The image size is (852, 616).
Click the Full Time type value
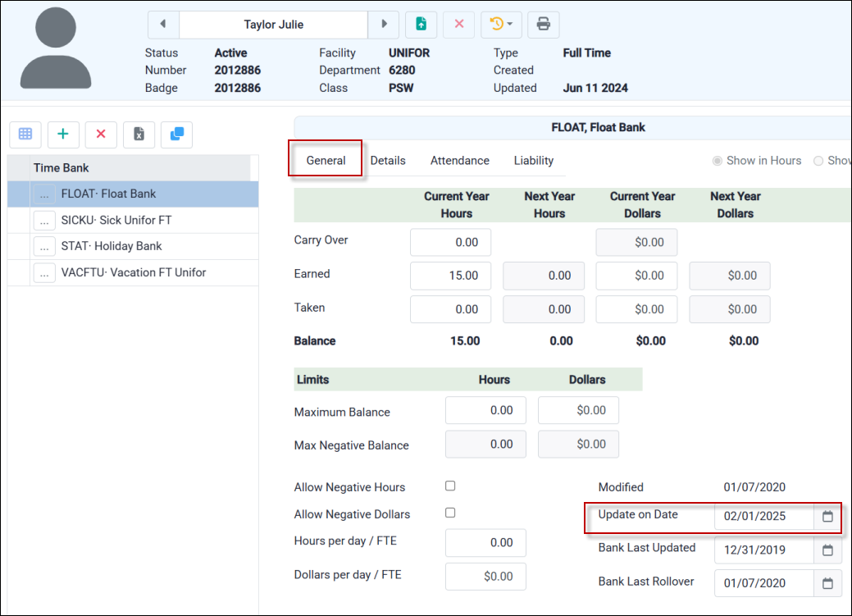click(587, 52)
